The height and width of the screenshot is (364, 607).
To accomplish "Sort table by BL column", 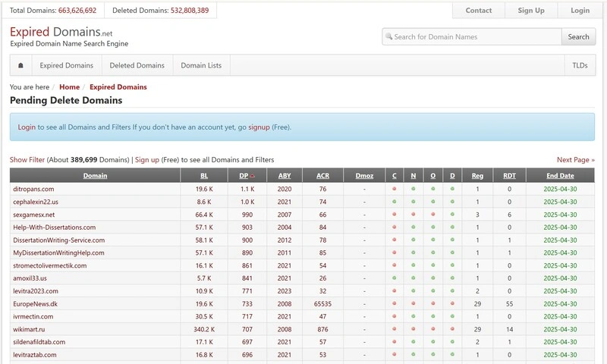I will pyautogui.click(x=204, y=176).
